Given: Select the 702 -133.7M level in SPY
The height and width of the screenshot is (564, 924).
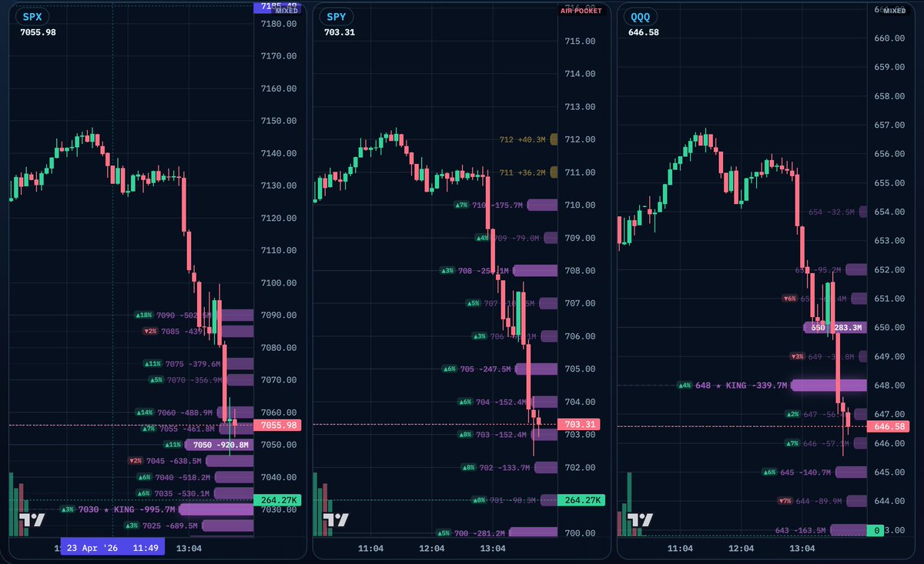Looking at the screenshot, I should [x=504, y=468].
